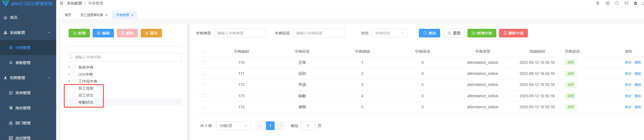Tick the 考勤状态 tree checkbox
Screen dimensions: 644x140
point(74,102)
